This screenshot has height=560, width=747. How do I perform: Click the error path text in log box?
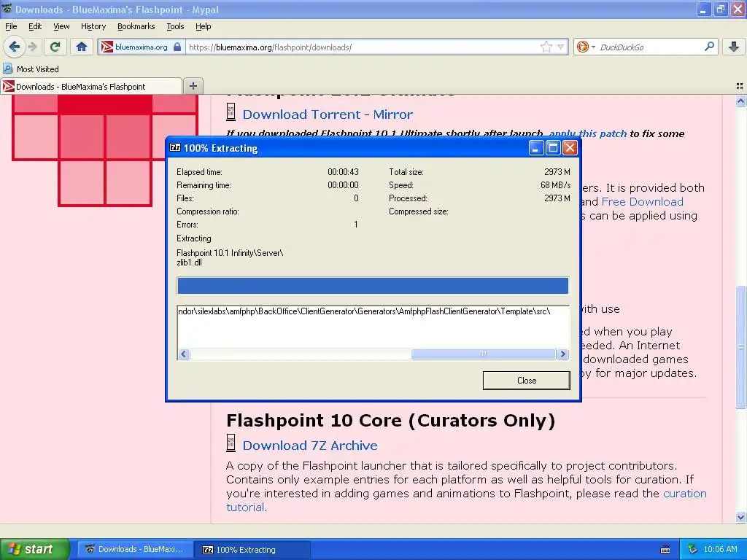(364, 311)
